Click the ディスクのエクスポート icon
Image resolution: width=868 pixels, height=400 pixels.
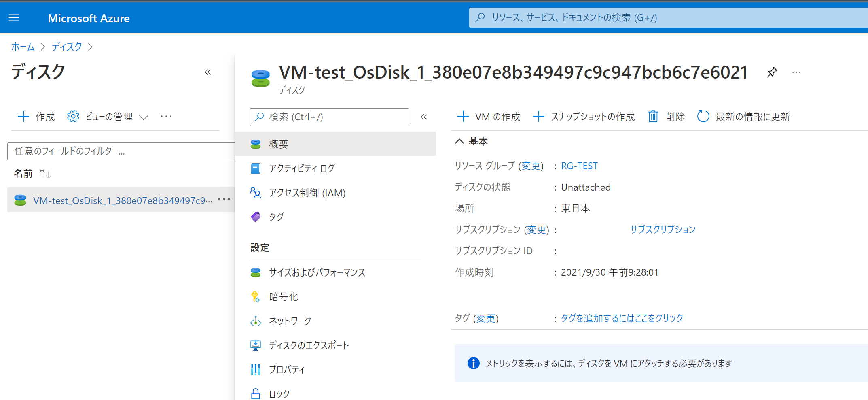tap(256, 345)
